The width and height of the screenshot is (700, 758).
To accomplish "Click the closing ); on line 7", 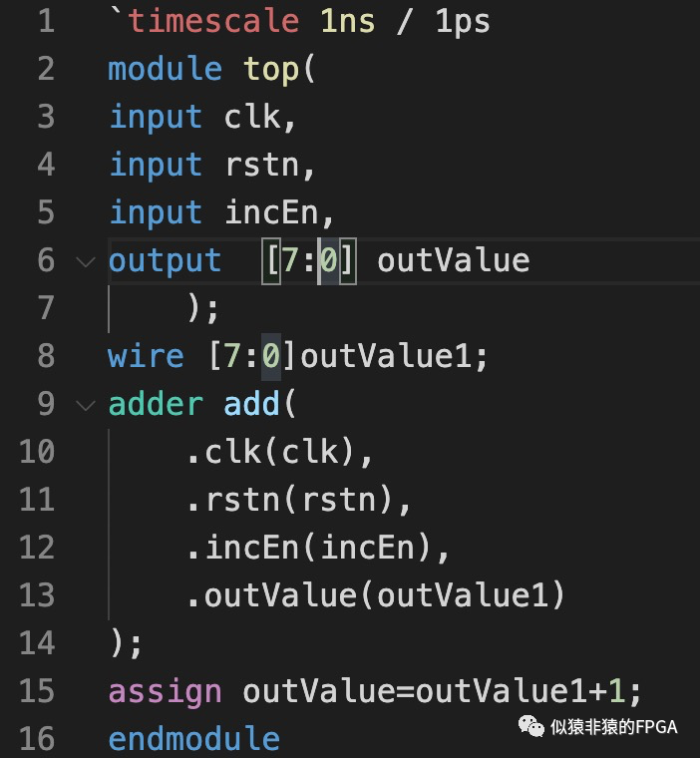I will (x=203, y=309).
